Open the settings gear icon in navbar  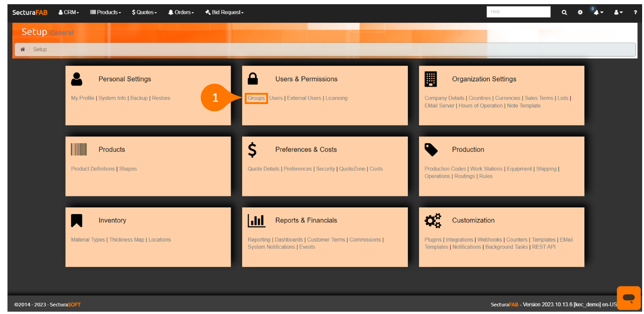(580, 13)
